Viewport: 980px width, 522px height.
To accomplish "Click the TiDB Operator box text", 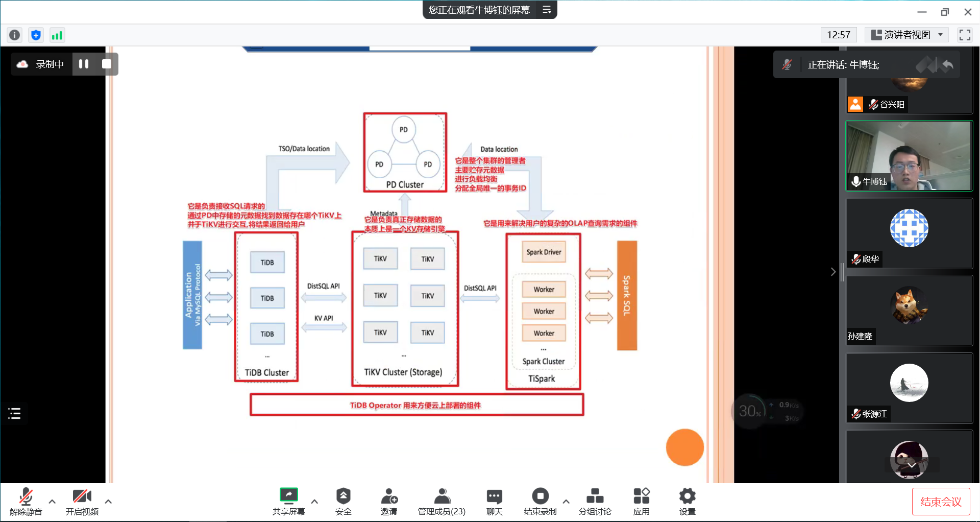I will [x=415, y=405].
